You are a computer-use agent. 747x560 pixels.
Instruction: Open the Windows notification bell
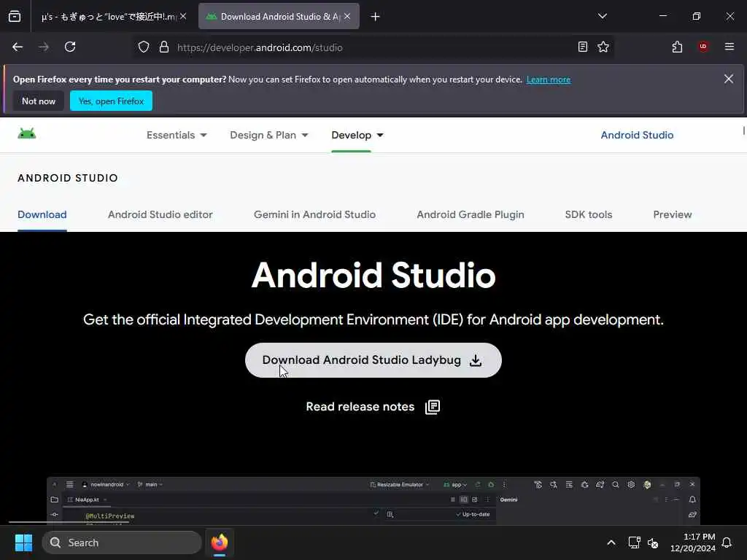(x=727, y=542)
